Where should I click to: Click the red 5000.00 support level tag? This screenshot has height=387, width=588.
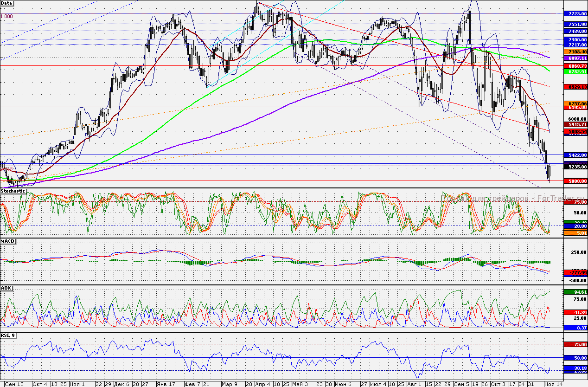pyautogui.click(x=575, y=181)
